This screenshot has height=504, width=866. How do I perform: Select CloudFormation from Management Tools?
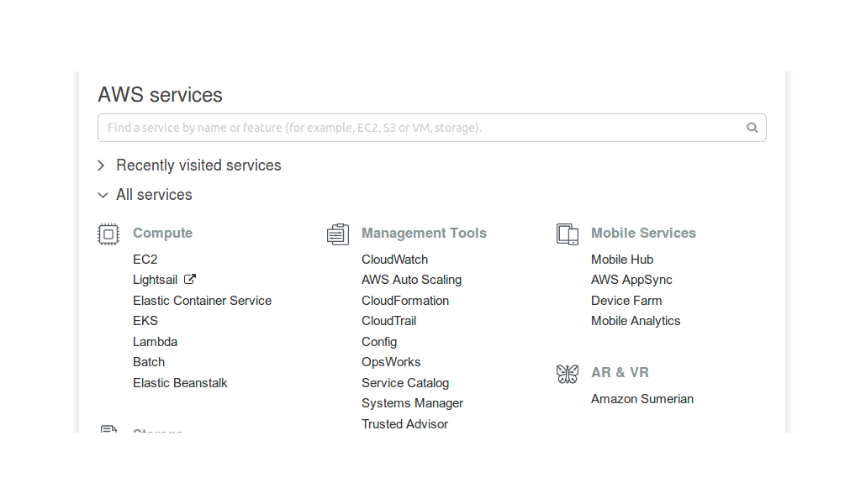click(405, 301)
